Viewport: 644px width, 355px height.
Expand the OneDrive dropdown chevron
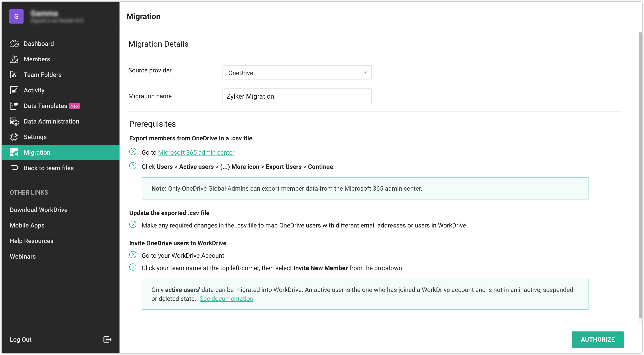364,73
